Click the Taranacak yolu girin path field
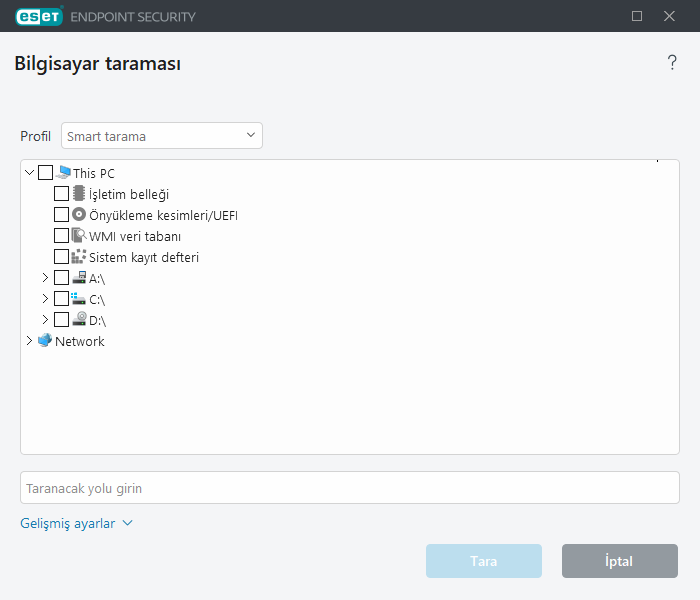Screen dimensions: 700x600 (x=350, y=488)
